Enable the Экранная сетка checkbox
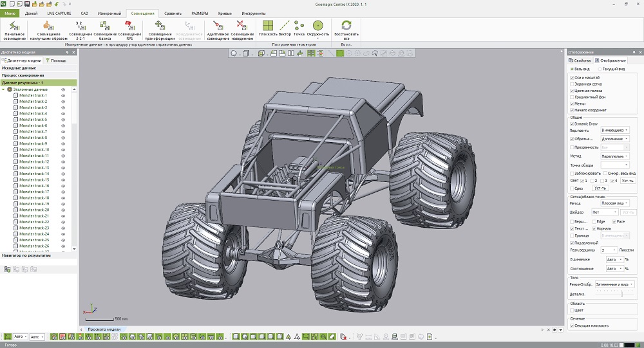This screenshot has height=348, width=644. (x=572, y=85)
